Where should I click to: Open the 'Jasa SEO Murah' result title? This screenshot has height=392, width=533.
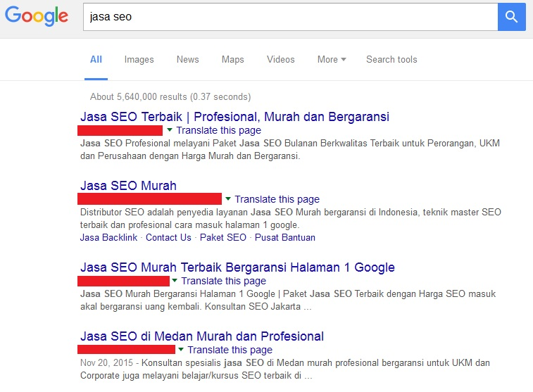pyautogui.click(x=128, y=186)
